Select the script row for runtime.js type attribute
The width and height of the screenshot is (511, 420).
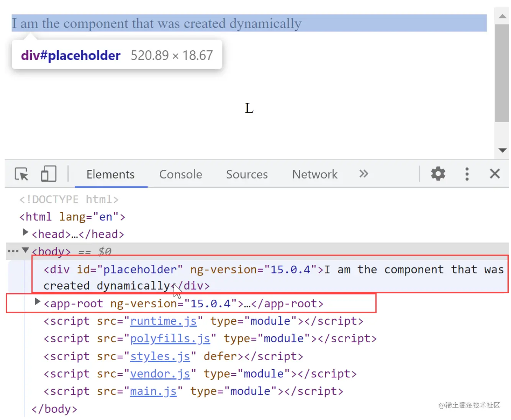point(254,321)
